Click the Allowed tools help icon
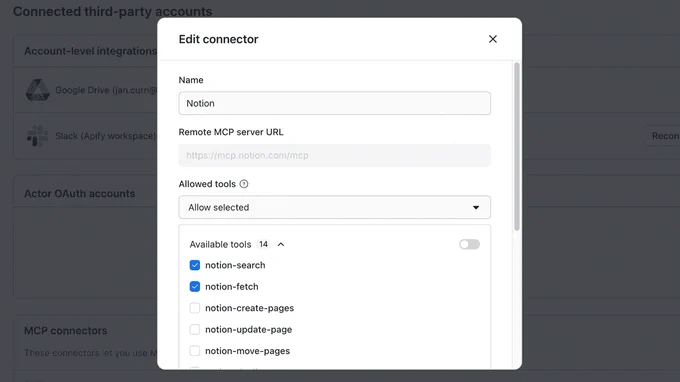 coord(244,184)
